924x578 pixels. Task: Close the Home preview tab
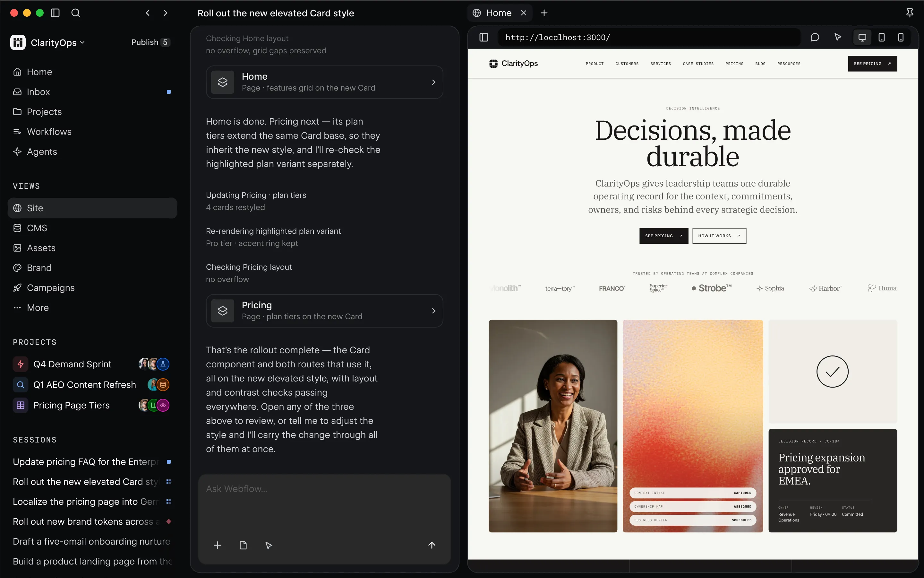(524, 13)
